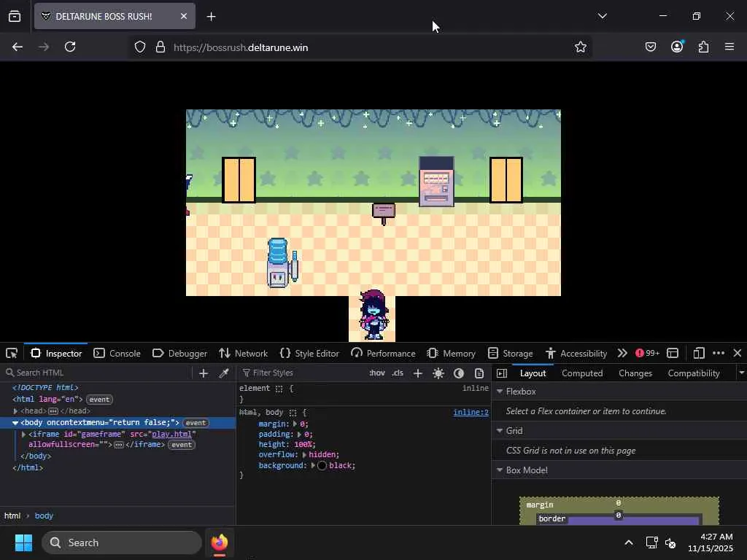Collapse the Box Model section
747x560 pixels.
click(x=500, y=470)
